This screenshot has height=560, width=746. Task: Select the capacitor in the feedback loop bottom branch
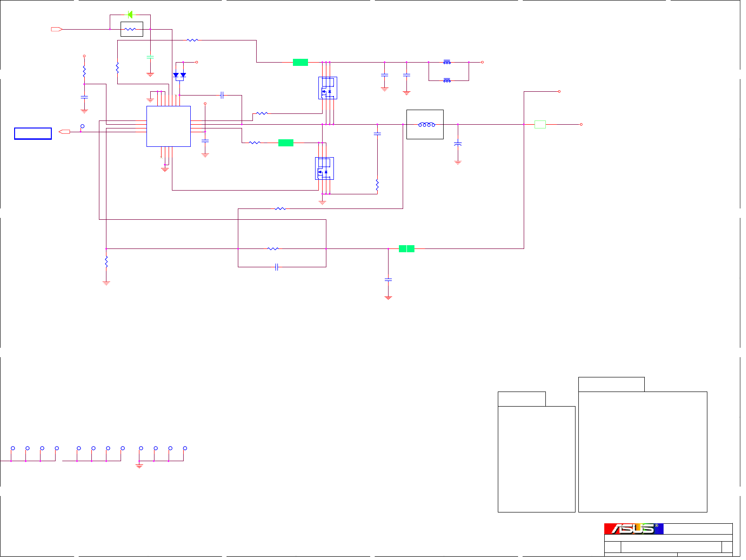[277, 267]
